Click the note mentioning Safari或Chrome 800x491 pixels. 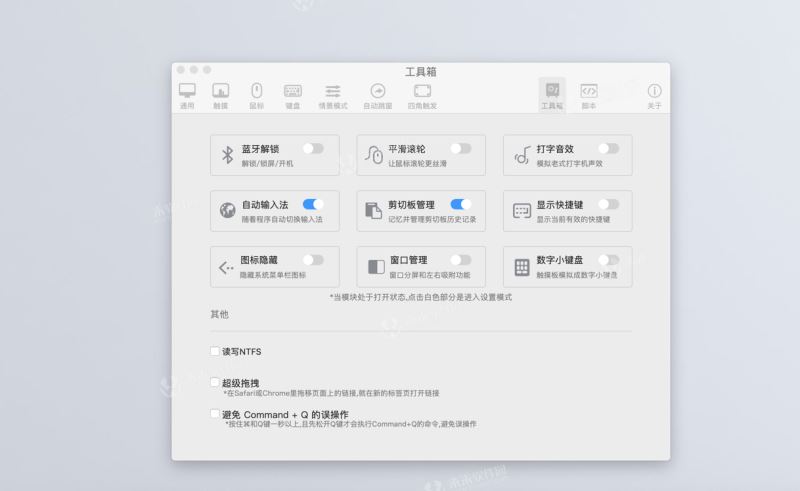[331, 394]
